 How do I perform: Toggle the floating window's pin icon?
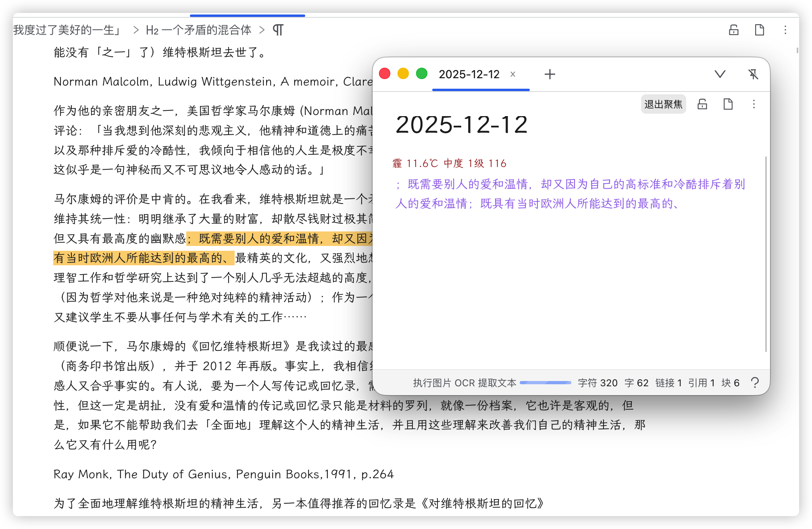[x=753, y=74]
